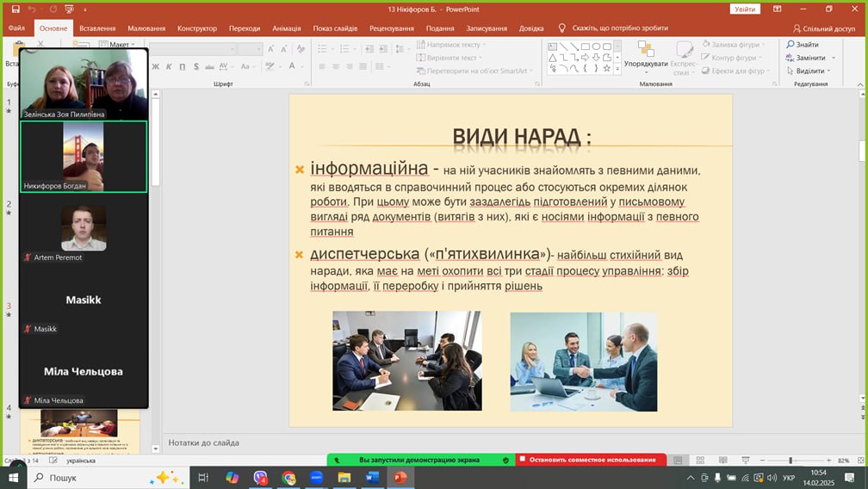Click the Упорядкувати (Arrange) icon
Image resolution: width=868 pixels, height=489 pixels.
point(645,53)
